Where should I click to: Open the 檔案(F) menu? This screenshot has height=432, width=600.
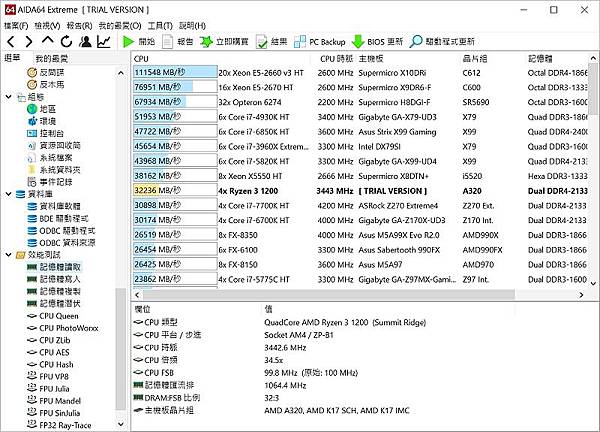[16, 26]
